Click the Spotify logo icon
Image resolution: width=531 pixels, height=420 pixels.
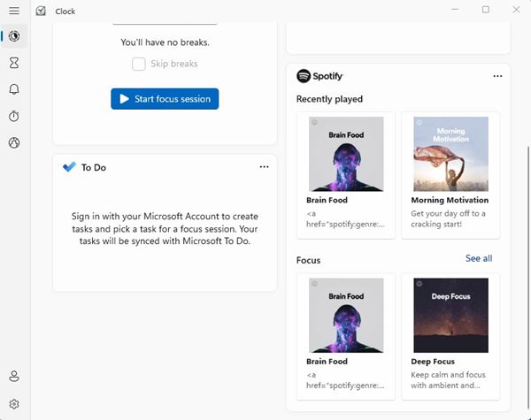304,76
